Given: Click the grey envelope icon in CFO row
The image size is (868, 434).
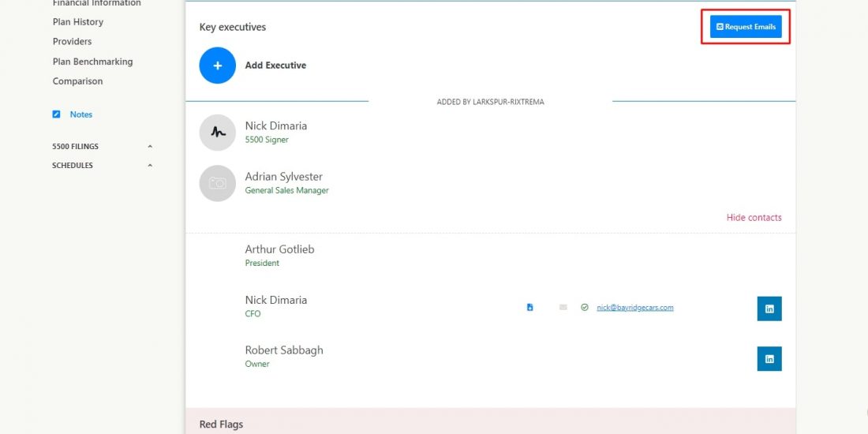Looking at the screenshot, I should click(563, 308).
